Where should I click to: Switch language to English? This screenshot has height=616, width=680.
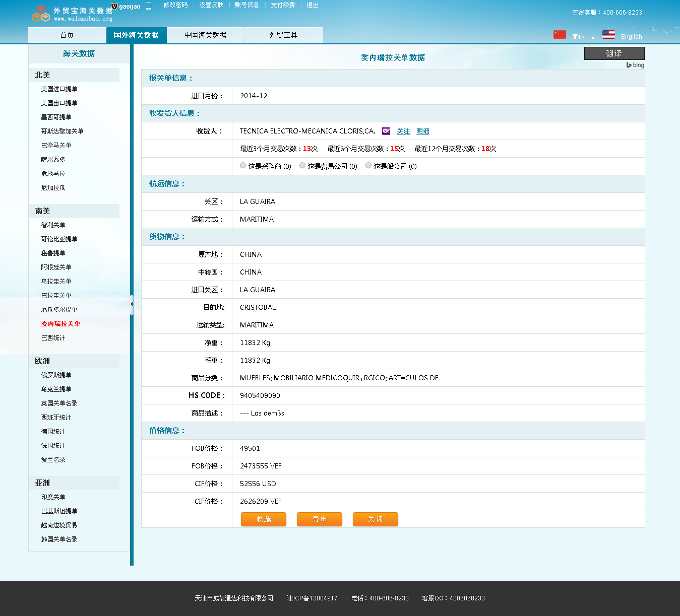click(x=632, y=37)
